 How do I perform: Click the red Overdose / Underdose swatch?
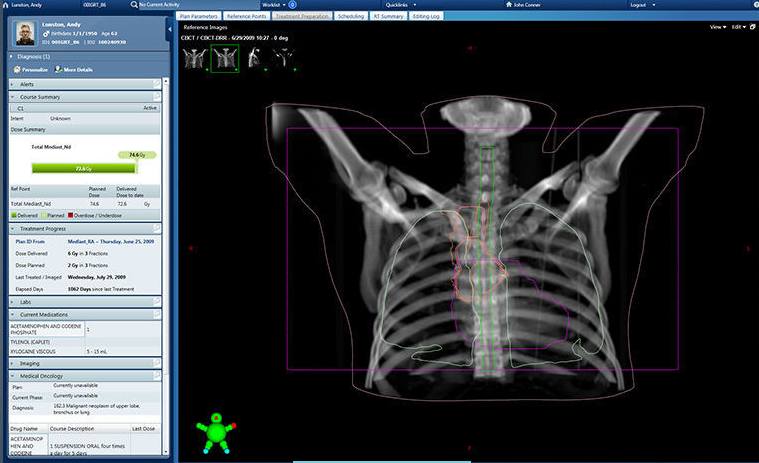pyautogui.click(x=71, y=215)
